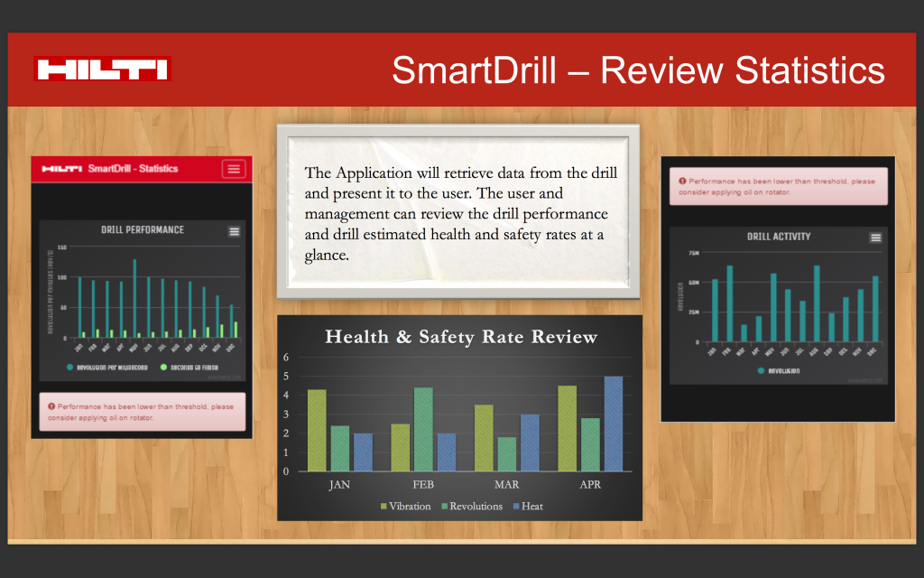Click the warning icon in the alert above Drill Activity
The width and height of the screenshot is (924, 578).
click(682, 181)
